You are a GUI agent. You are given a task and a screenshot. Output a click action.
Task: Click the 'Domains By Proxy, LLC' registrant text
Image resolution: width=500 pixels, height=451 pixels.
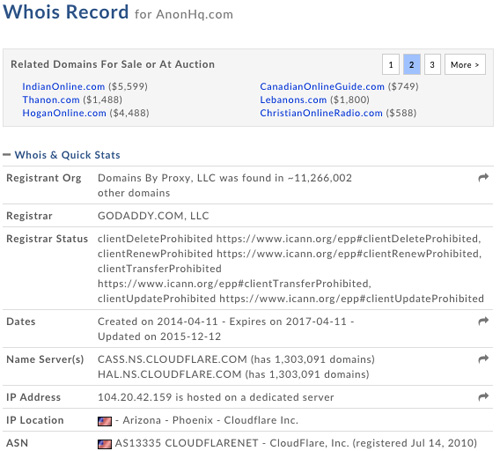click(x=157, y=178)
